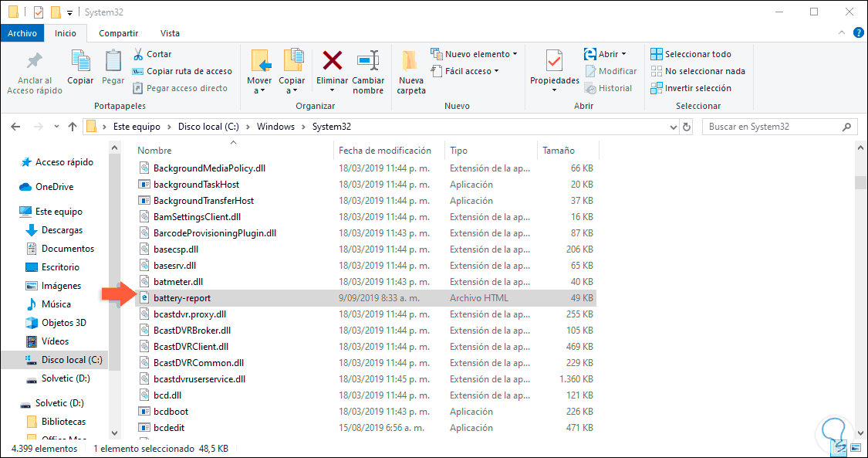This screenshot has height=458, width=868.
Task: Select Música in the sidebar
Action: point(56,304)
